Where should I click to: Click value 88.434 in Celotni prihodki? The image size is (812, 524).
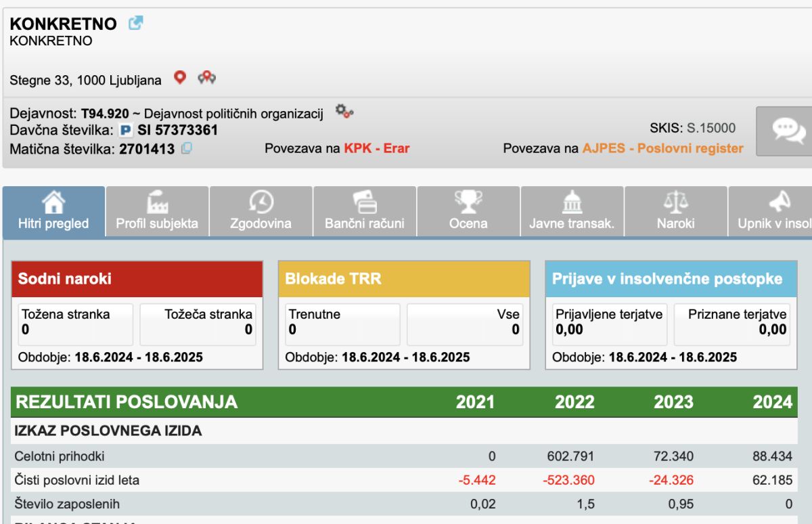pos(772,456)
